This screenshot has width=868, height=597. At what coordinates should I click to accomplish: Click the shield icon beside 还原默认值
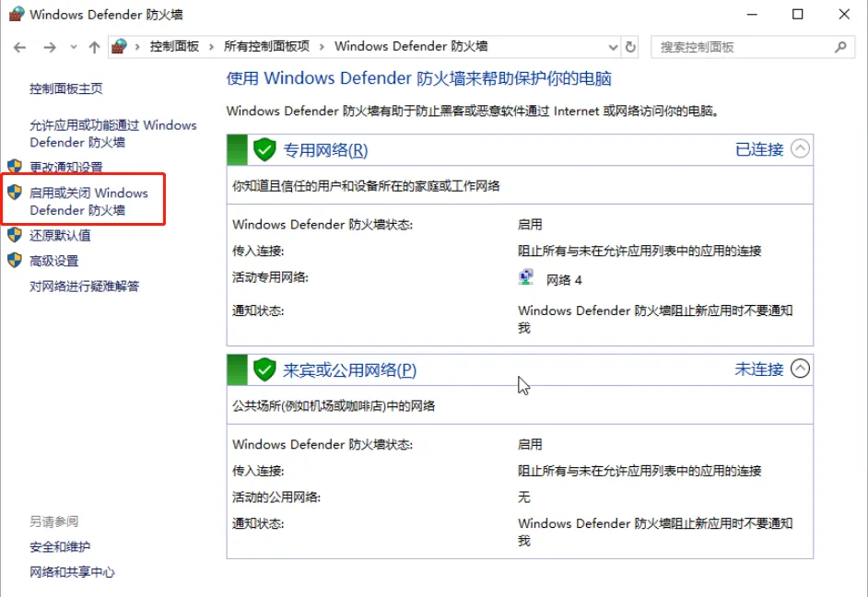pos(13,235)
